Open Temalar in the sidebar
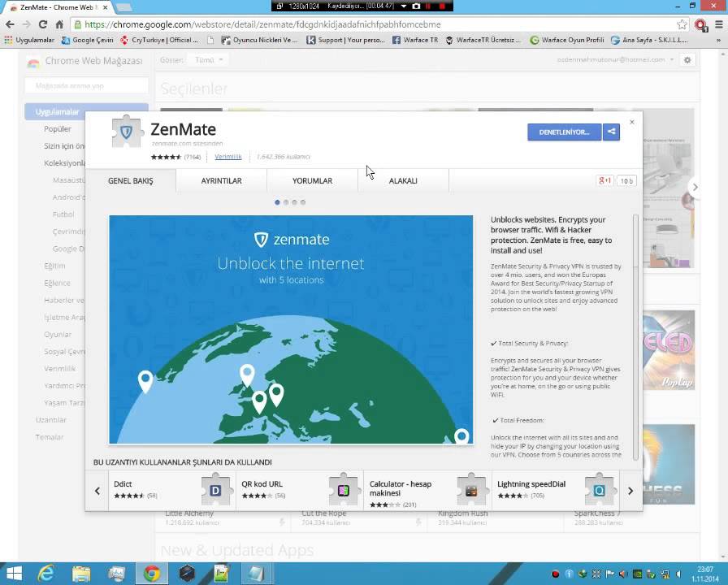Screen dimensions: 728x585 click(x=50, y=437)
